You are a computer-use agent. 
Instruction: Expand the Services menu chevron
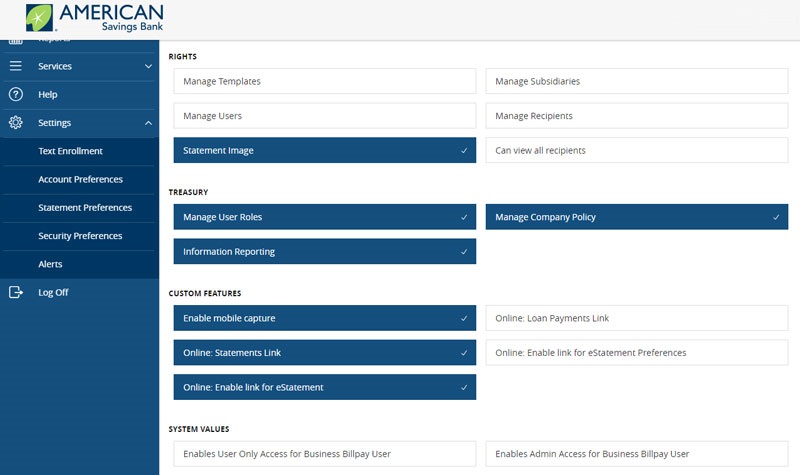[148, 66]
